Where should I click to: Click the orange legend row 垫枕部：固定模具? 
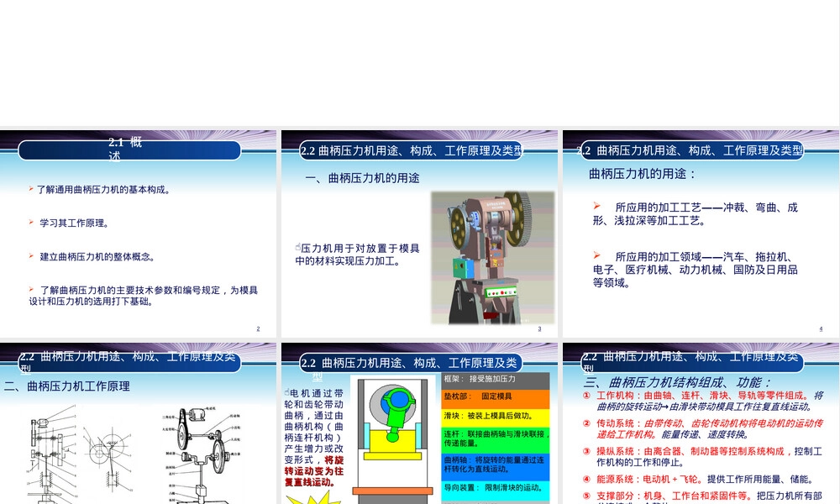(496, 397)
